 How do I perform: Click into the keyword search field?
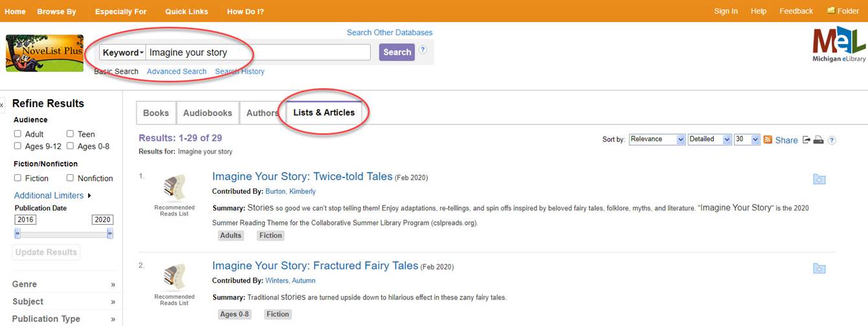257,52
